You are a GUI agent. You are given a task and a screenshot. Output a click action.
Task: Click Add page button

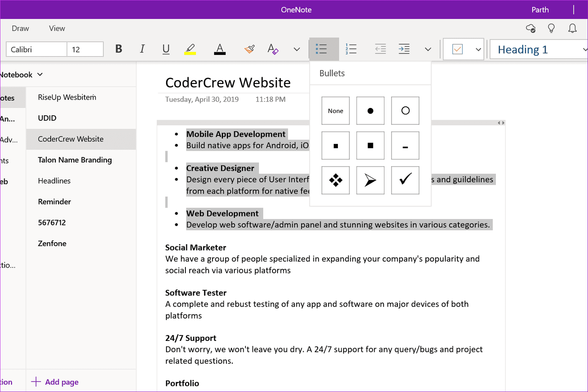(x=55, y=382)
